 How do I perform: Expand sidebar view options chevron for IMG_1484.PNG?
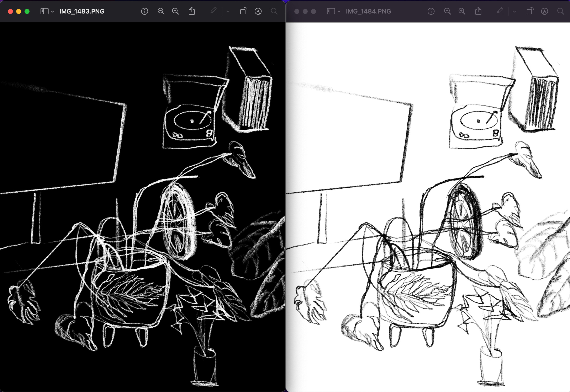click(339, 12)
